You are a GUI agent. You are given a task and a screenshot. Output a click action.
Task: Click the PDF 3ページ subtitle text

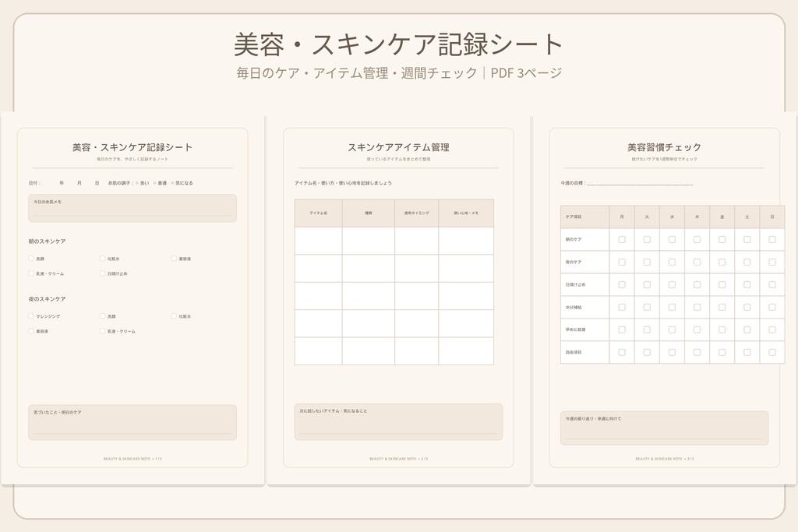(x=526, y=73)
